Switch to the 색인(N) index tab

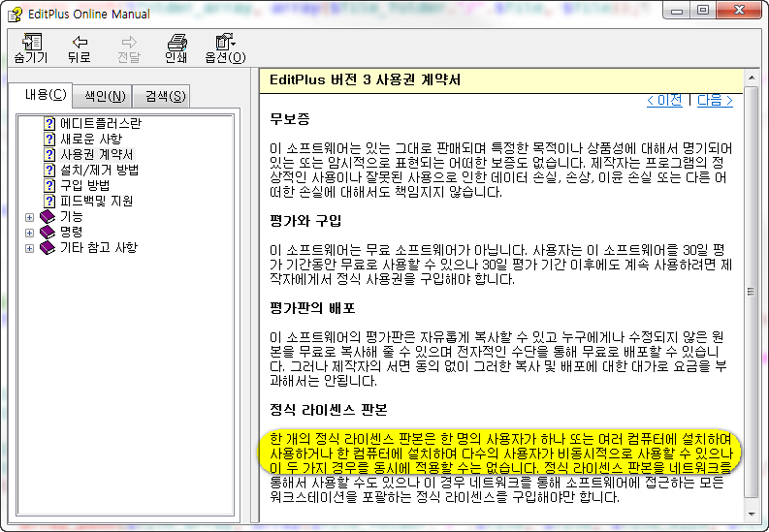pyautogui.click(x=105, y=96)
